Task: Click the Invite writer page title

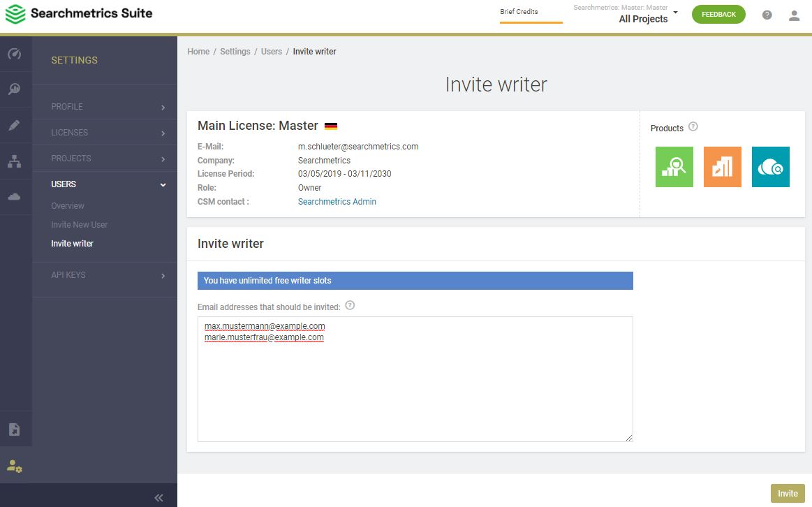Action: coord(496,84)
